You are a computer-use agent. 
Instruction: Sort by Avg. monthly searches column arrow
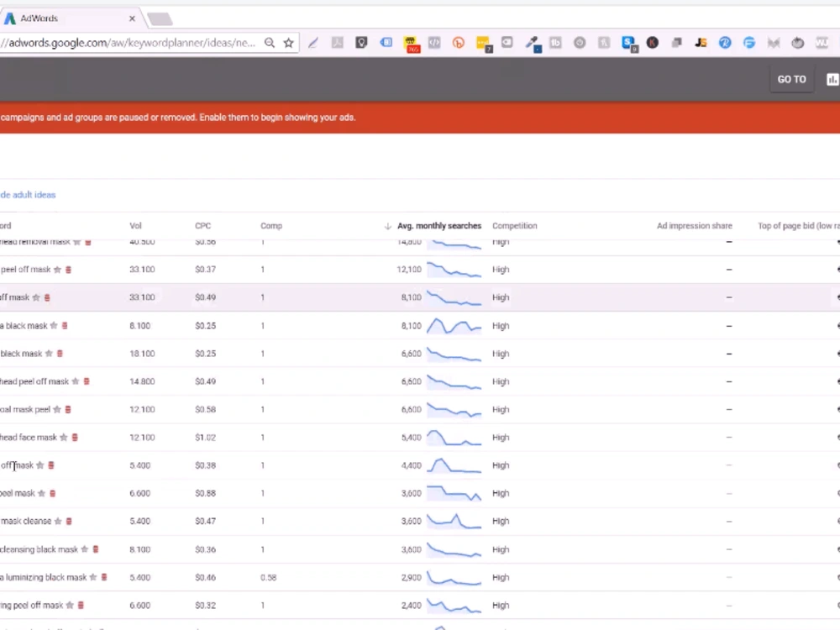tap(388, 226)
